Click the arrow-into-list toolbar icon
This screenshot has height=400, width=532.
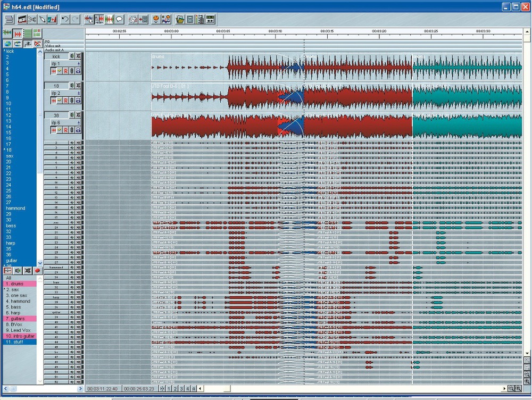coord(143,20)
